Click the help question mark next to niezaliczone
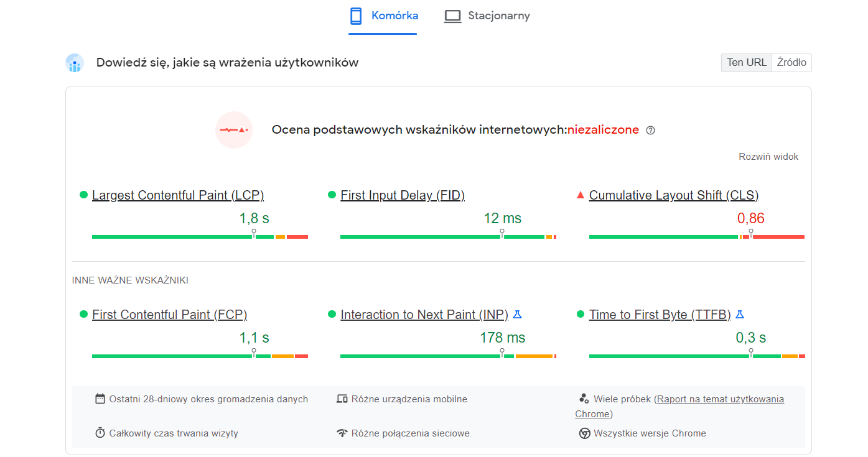This screenshot has width=868, height=457. [651, 131]
